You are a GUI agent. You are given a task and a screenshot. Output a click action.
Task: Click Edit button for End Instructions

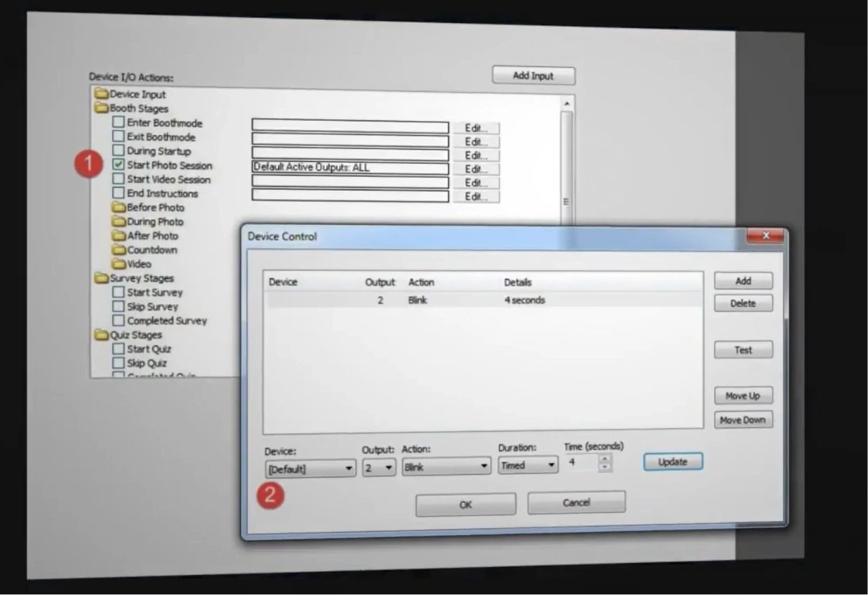pos(476,196)
